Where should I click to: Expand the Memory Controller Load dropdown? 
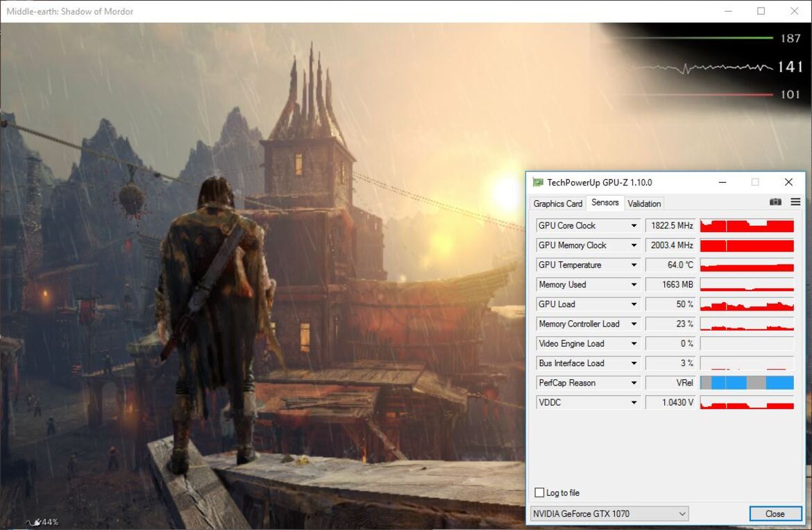(634, 324)
